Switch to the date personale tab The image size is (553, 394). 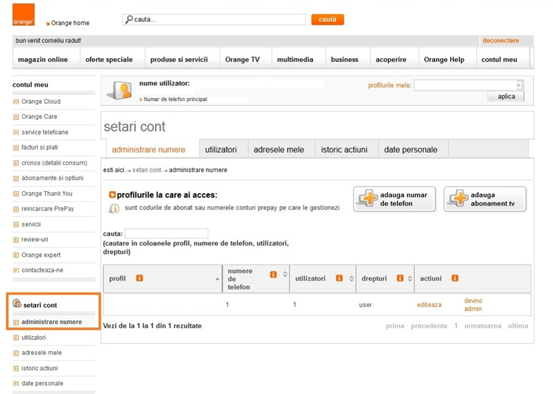(x=411, y=150)
